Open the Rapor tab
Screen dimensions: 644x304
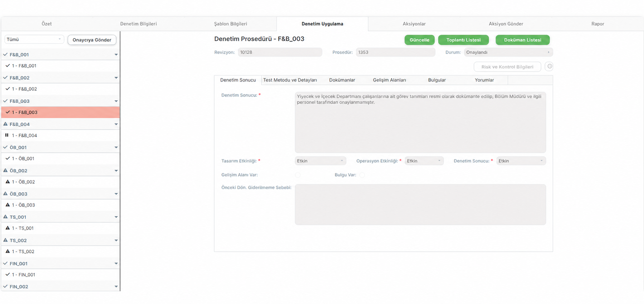click(x=598, y=24)
